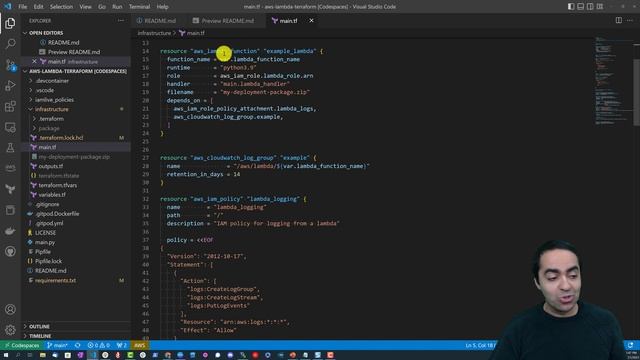Close main.tf in Open Editors list

34,62
